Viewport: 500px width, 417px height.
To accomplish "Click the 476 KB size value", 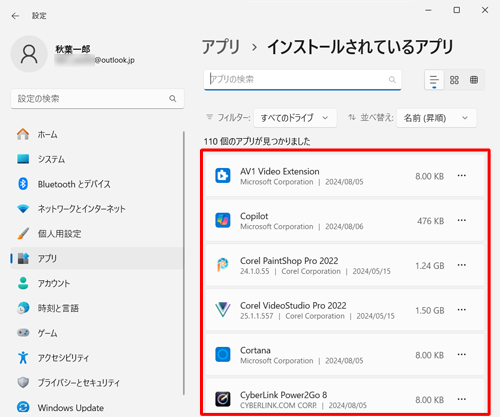I will (430, 221).
